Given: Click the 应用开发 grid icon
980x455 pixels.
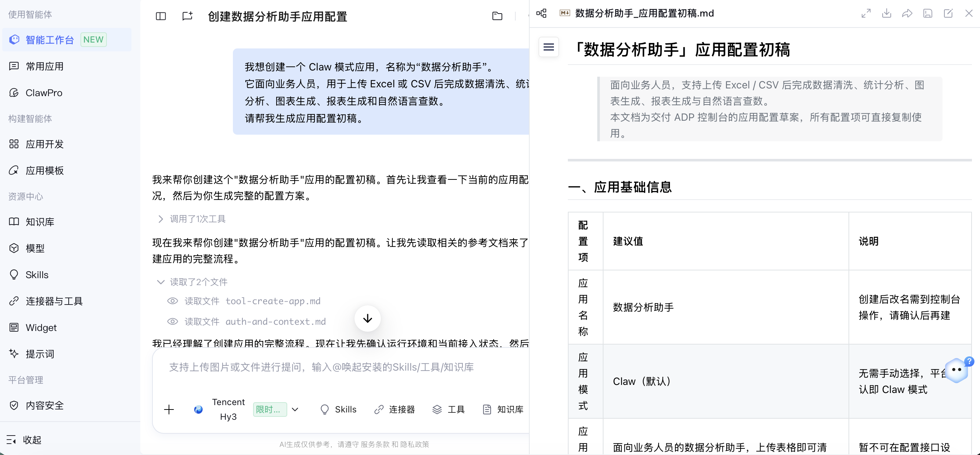Looking at the screenshot, I should (14, 144).
